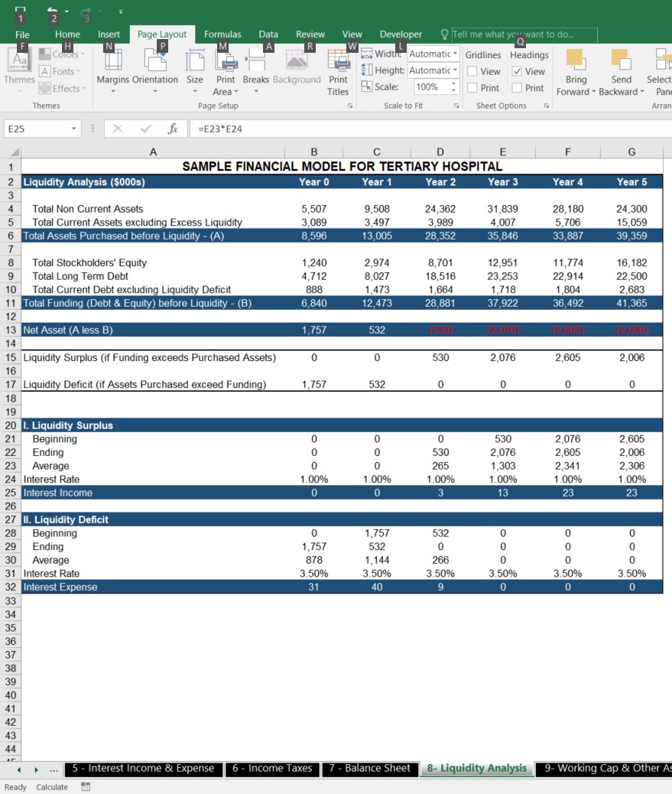Screen dimensions: 672x794
Task: Select row 25 header
Action: (11, 493)
